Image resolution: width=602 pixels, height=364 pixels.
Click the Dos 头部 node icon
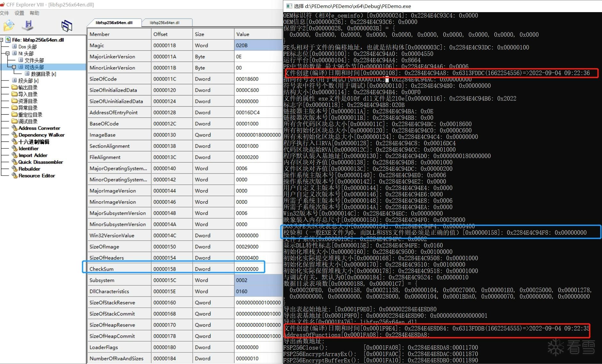tap(14, 47)
